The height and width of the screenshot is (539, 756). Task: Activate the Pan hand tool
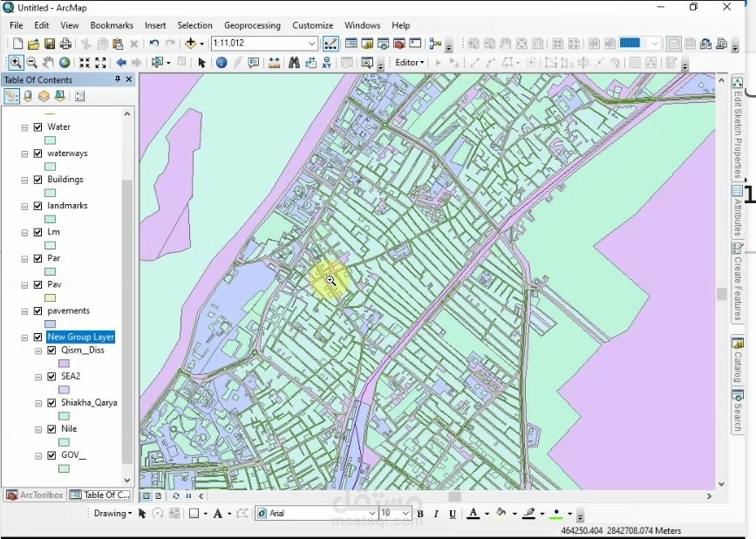[x=48, y=63]
